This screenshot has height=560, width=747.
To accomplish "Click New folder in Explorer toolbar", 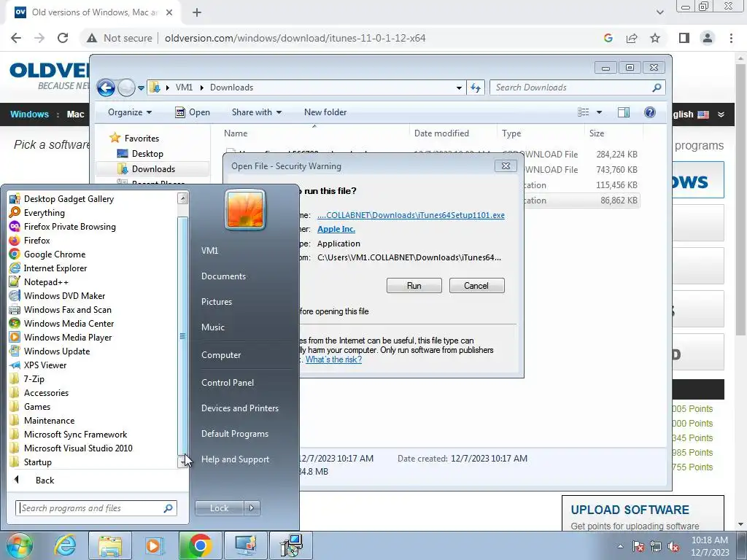I will coord(325,112).
